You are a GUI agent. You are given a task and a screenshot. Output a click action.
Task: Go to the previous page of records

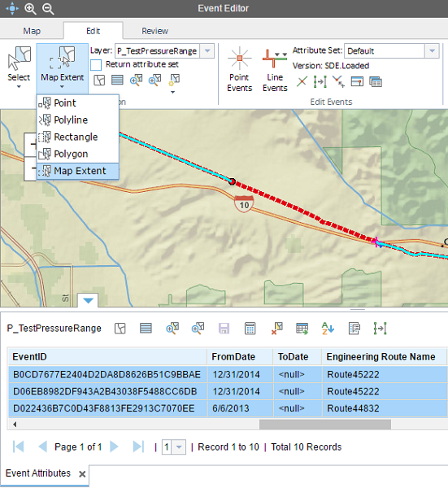tap(42, 447)
